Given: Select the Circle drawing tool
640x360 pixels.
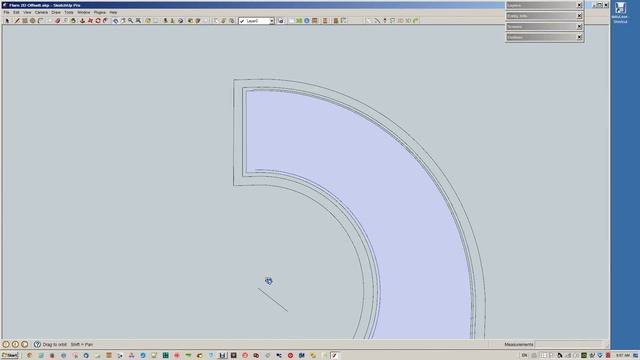Looking at the screenshot, I should (33, 20).
